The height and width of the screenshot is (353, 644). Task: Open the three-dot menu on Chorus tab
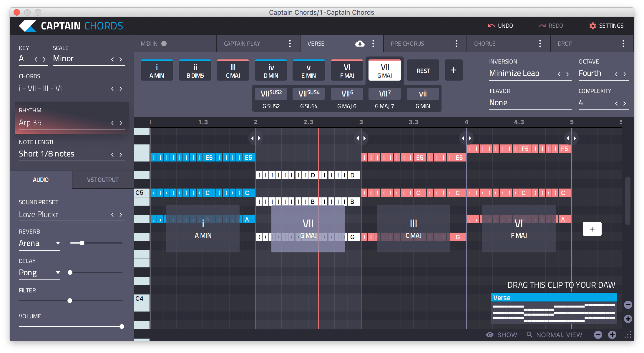pyautogui.click(x=540, y=44)
